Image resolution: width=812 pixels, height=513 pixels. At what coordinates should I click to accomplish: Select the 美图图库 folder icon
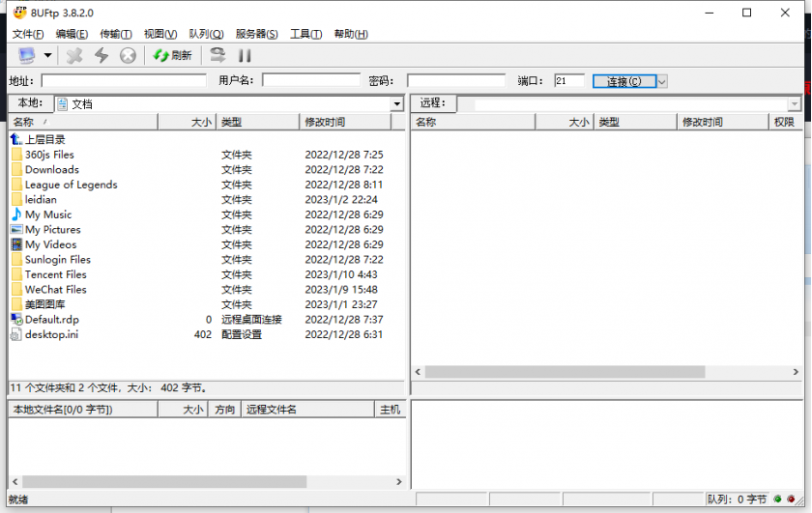point(16,304)
